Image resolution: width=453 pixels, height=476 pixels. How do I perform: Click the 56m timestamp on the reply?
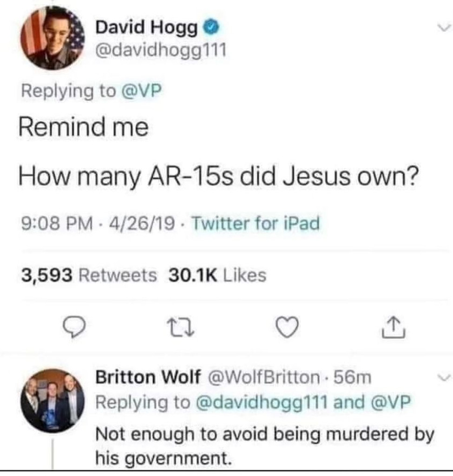click(352, 377)
